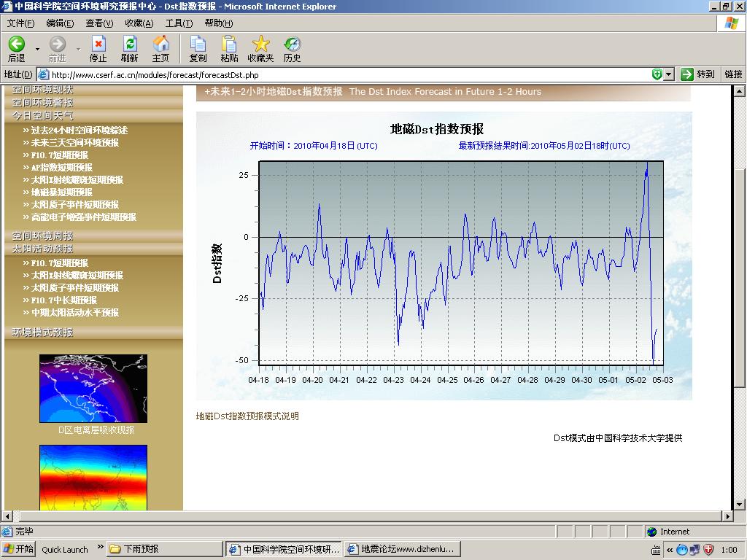This screenshot has height=560, width=747.
Task: Click the blue round tray icon
Action: [682, 550]
